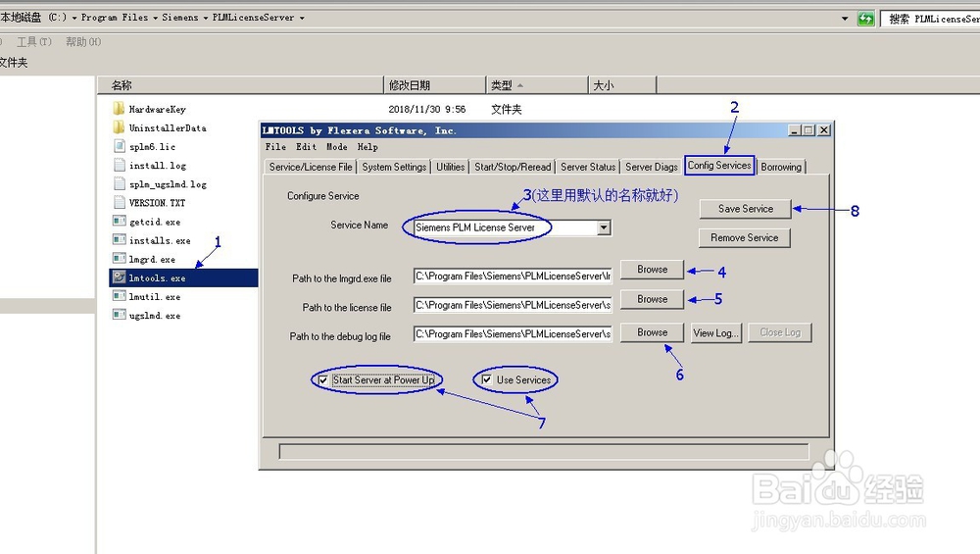Switch to the Borrowing tab

[x=781, y=167]
